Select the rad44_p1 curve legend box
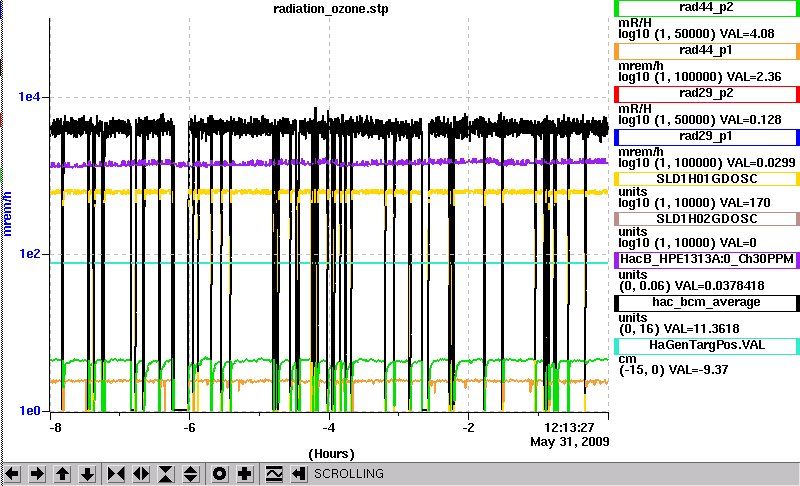The image size is (800, 486). (x=707, y=51)
